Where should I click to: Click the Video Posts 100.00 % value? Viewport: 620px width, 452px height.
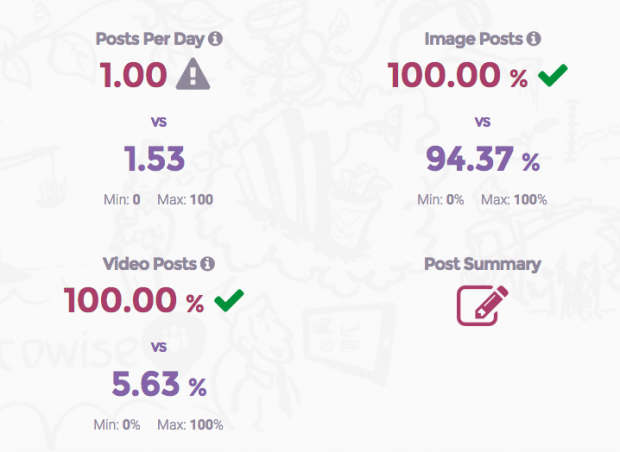(134, 300)
